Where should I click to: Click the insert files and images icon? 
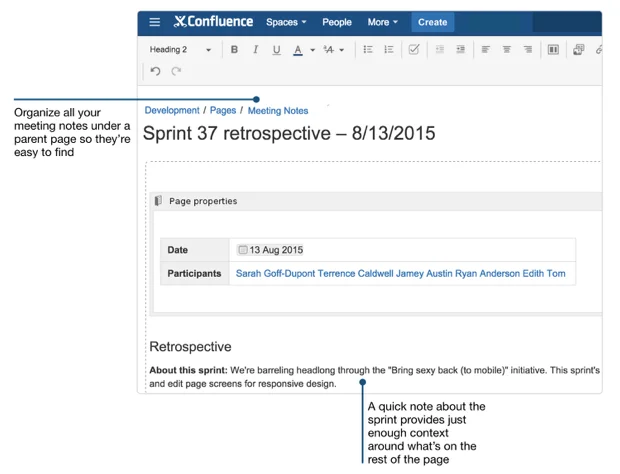coord(578,49)
